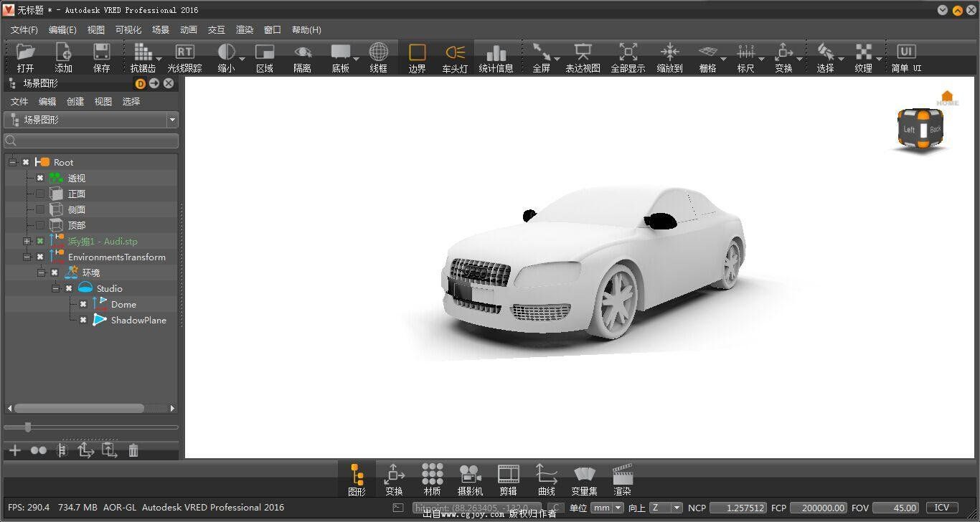The image size is (980, 522).
Task: Toggle checkbox of 透视 node
Action: pyautogui.click(x=40, y=178)
